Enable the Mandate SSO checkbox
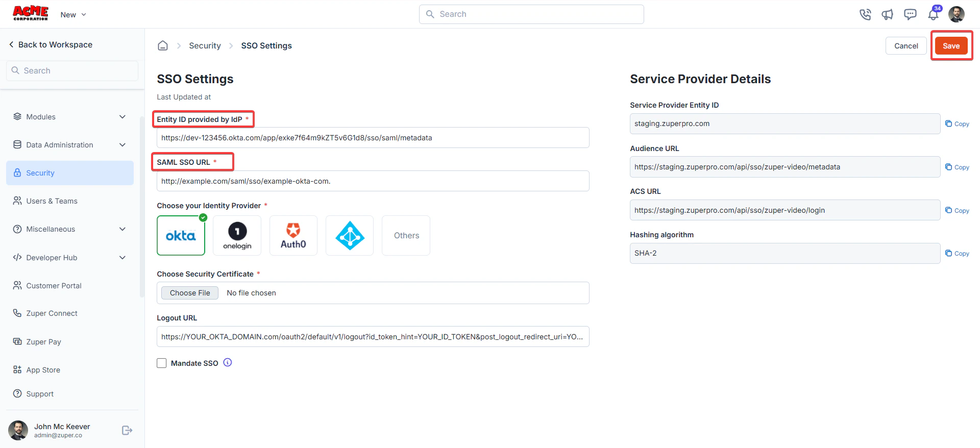The height and width of the screenshot is (448, 980). pyautogui.click(x=162, y=363)
